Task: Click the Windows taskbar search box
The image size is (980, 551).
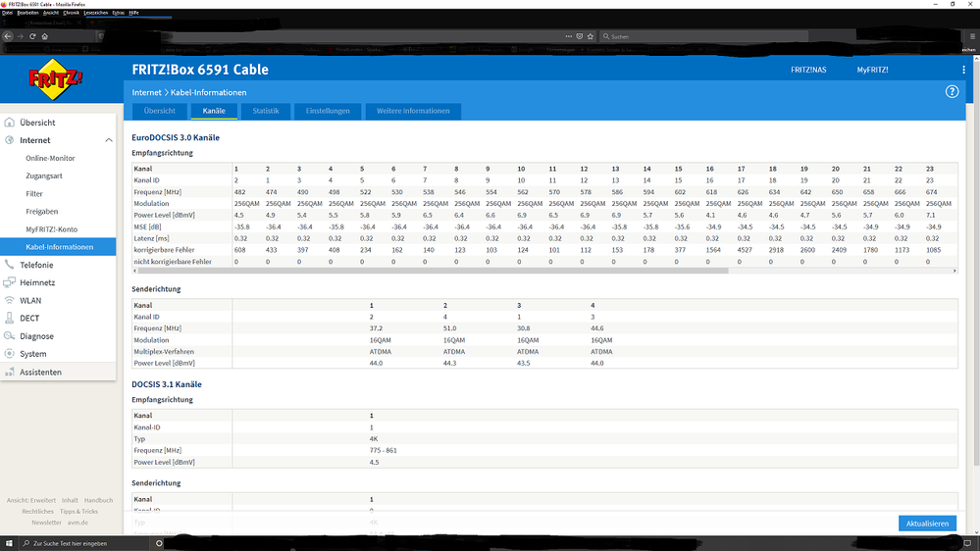Action: [x=84, y=543]
